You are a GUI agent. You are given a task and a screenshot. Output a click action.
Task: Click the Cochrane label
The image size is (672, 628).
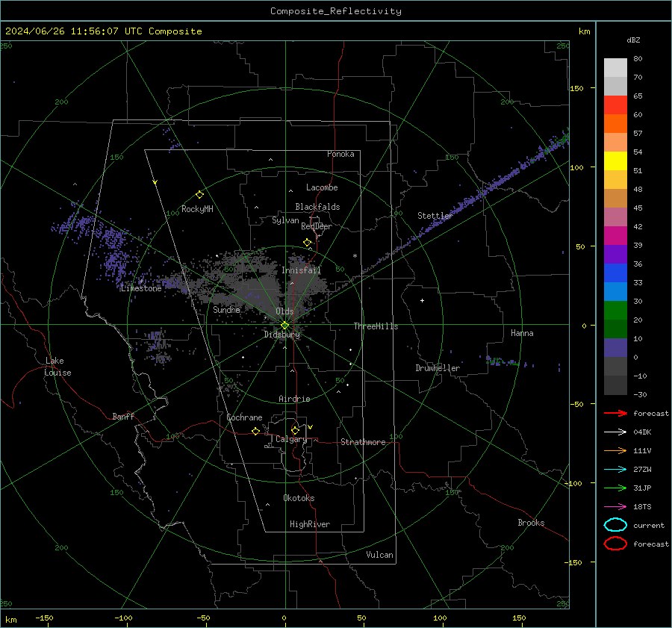(244, 417)
